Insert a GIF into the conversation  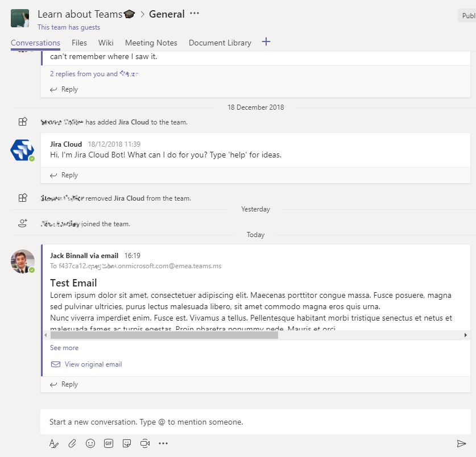[109, 443]
